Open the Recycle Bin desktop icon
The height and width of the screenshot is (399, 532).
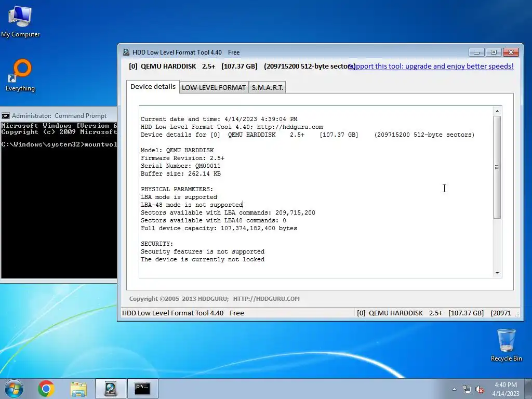(x=506, y=345)
